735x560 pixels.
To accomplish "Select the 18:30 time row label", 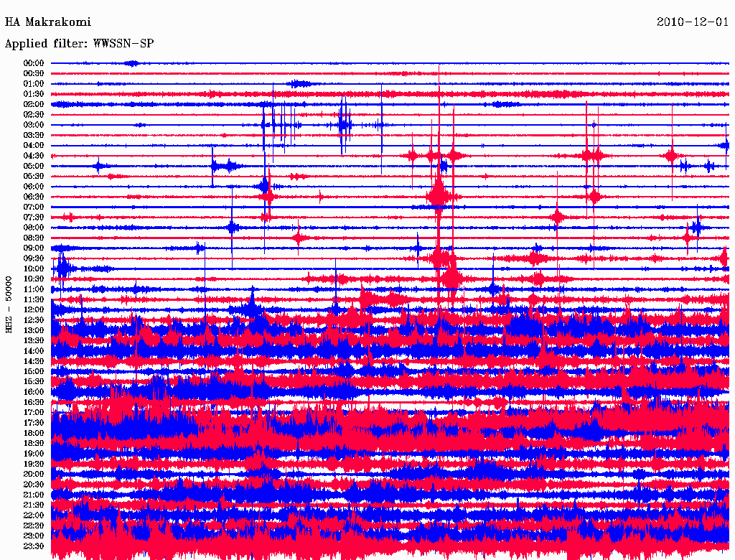I will pos(34,443).
